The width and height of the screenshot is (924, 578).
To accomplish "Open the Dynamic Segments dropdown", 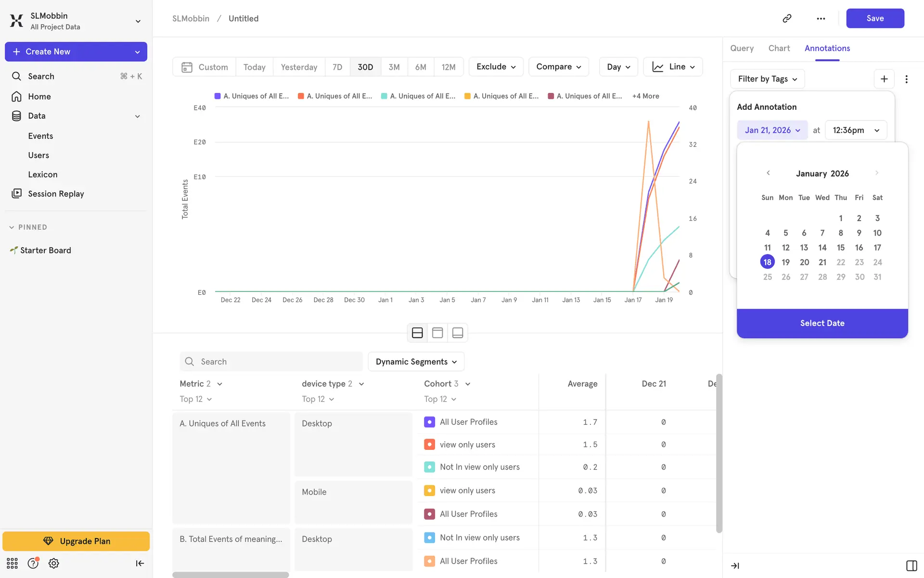I will (x=416, y=362).
